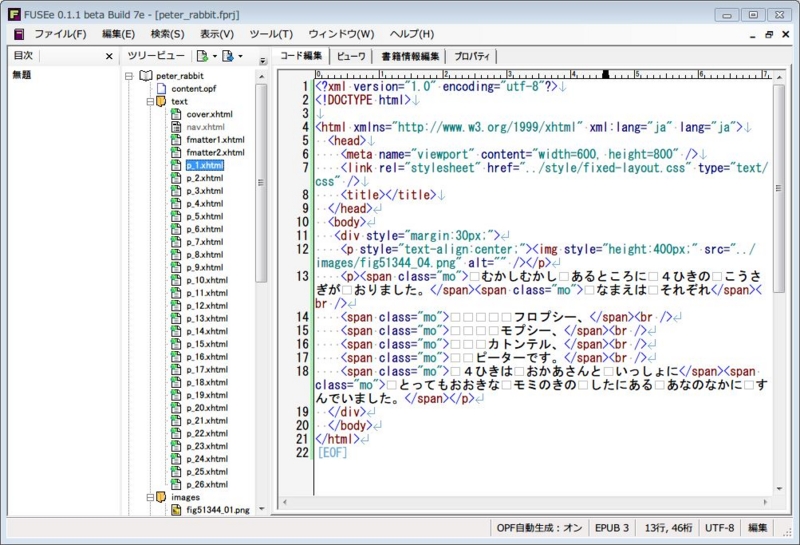Select content.opf in the tree
The width and height of the screenshot is (800, 545).
tap(193, 89)
